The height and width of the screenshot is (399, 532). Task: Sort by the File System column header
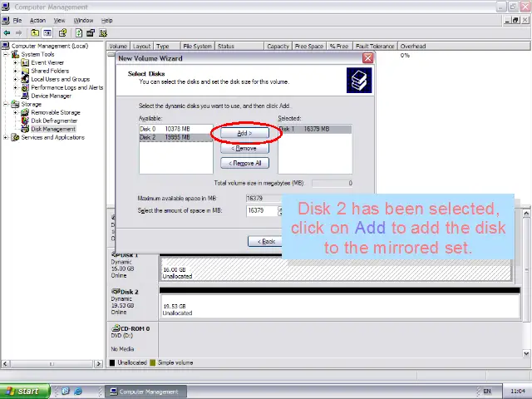pyautogui.click(x=198, y=47)
